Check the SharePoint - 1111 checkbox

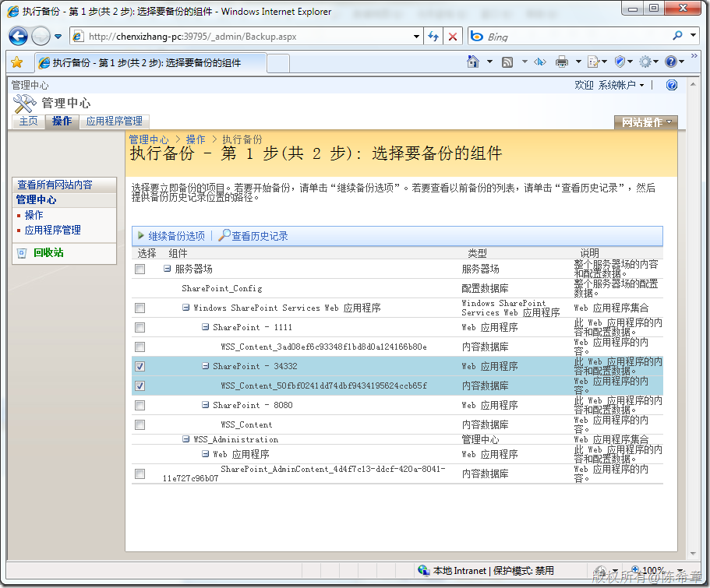(x=140, y=327)
